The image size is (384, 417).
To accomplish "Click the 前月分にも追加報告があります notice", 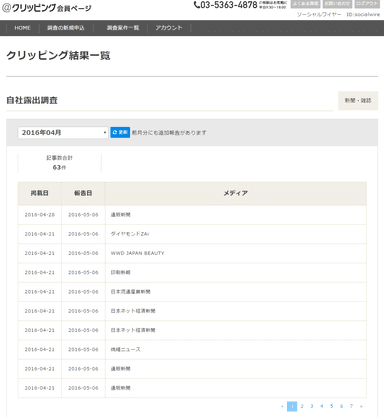I will click(x=169, y=133).
